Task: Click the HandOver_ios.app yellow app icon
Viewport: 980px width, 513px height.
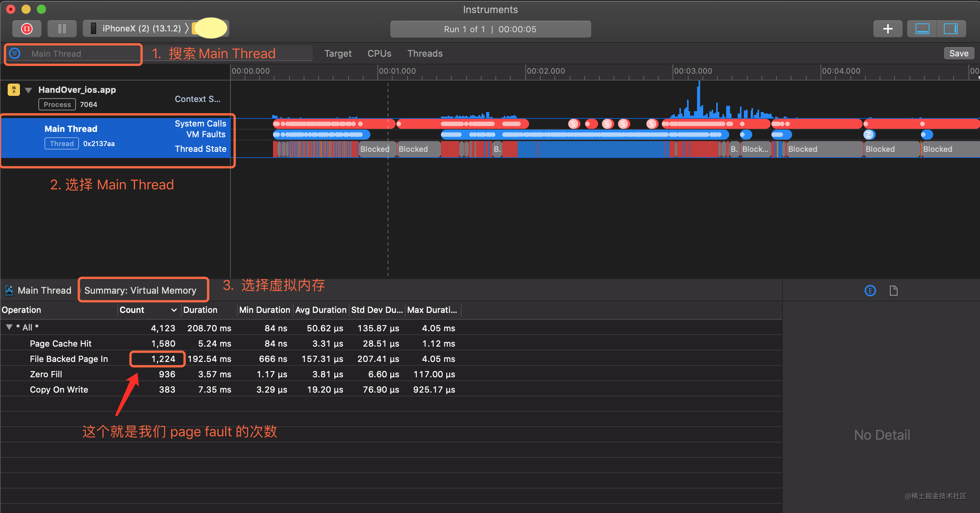Action: (x=14, y=90)
